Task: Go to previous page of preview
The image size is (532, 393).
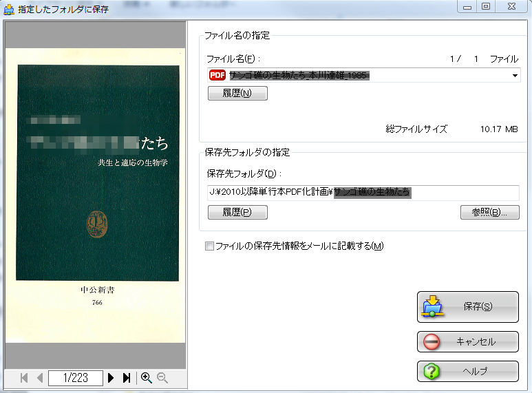Action: [x=40, y=378]
